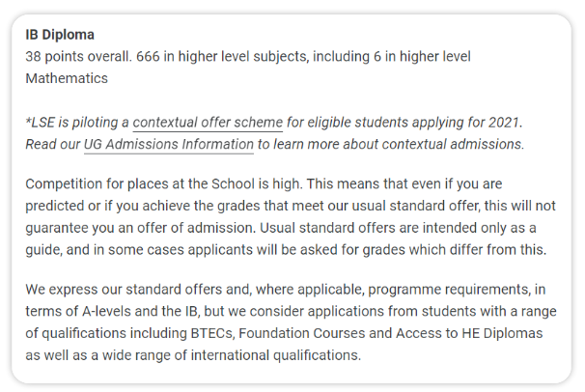Click "to learn more about contextual admissions" text
The height and width of the screenshot is (392, 585).
390,144
